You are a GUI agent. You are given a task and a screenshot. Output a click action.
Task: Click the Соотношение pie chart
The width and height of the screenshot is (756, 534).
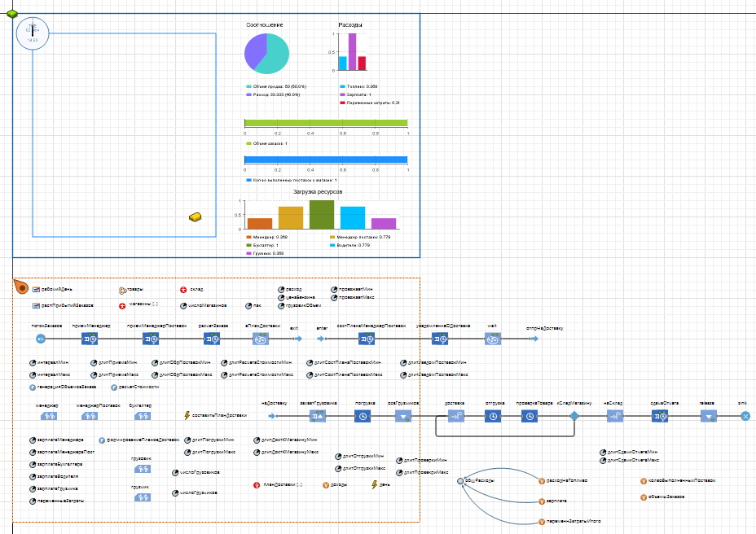(x=266, y=53)
